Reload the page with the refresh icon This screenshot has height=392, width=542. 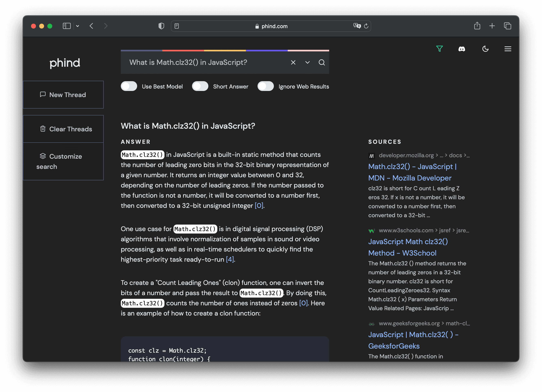click(366, 26)
